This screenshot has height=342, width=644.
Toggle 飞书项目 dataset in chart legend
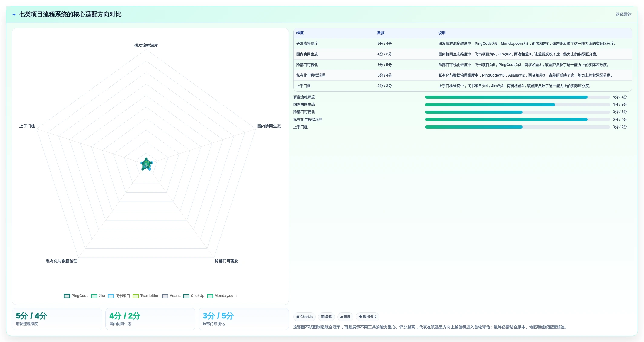click(x=119, y=296)
